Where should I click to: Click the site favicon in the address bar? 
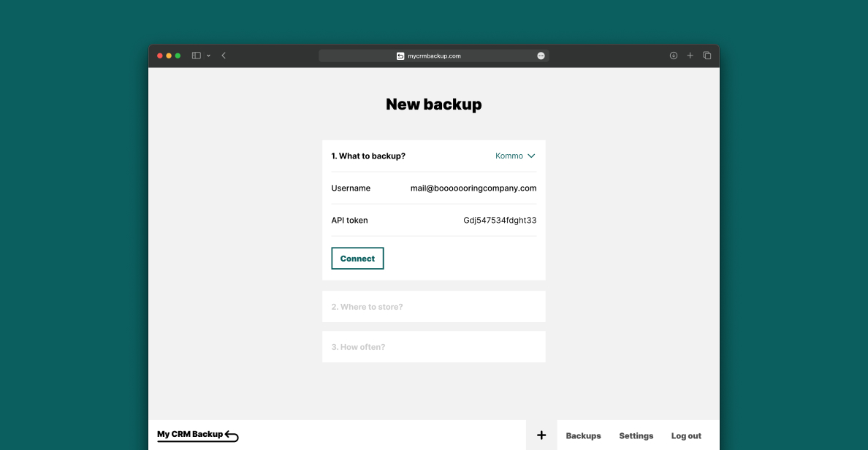tap(400, 56)
